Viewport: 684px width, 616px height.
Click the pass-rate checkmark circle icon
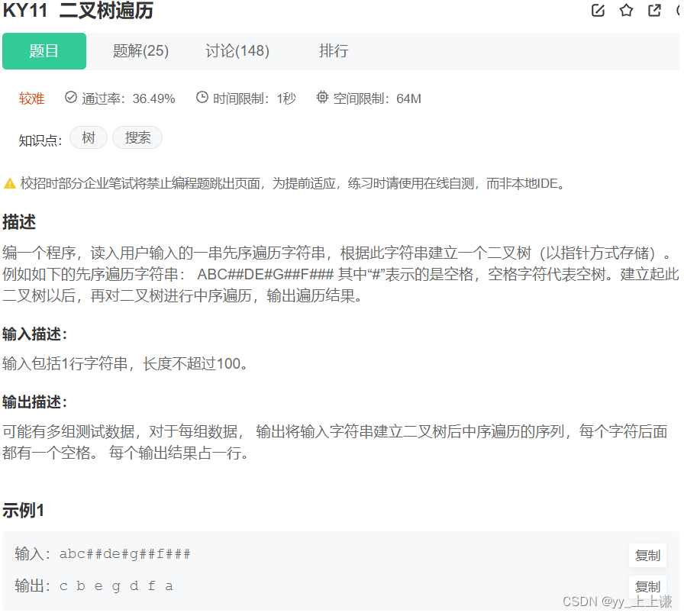tap(70, 98)
